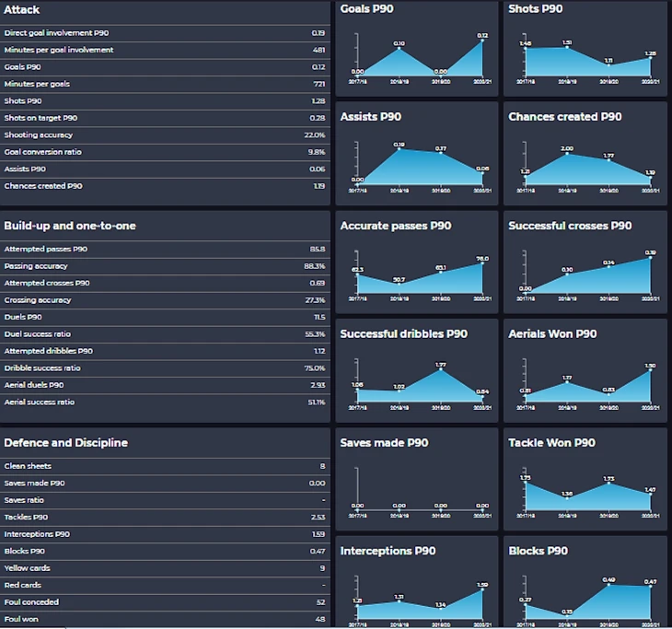Click the Tackle Won P90 chart title
Viewport: 672px width, 629px height.
(551, 443)
